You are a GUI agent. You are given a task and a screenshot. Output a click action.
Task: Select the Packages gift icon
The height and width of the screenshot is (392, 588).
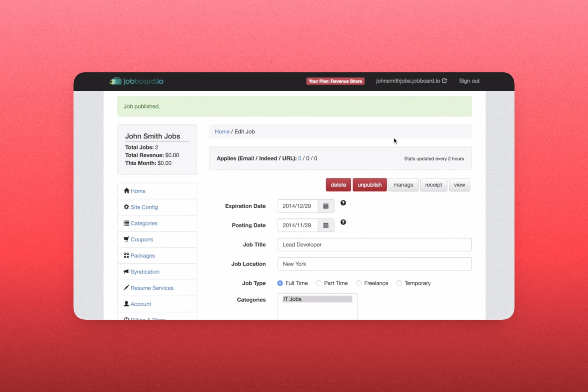point(126,255)
